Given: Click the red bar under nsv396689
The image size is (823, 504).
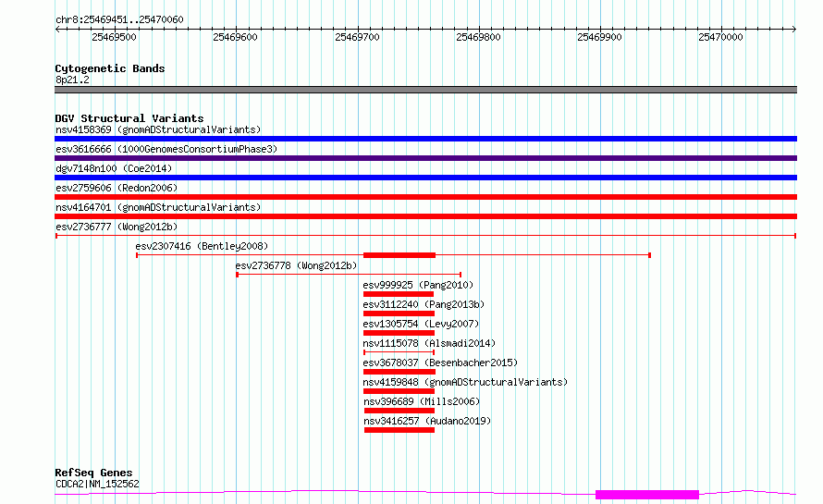Looking at the screenshot, I should [399, 411].
